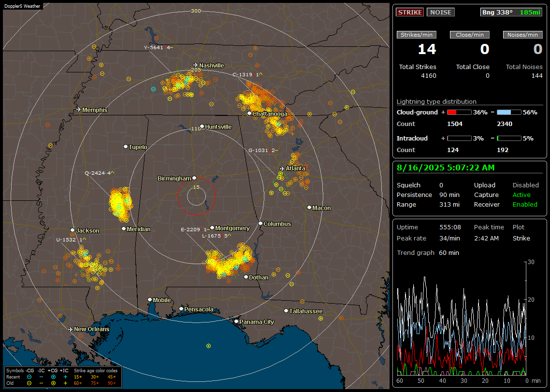This screenshot has width=550, height=392.
Task: Select the Montgomery city dot marker
Action: [212, 228]
